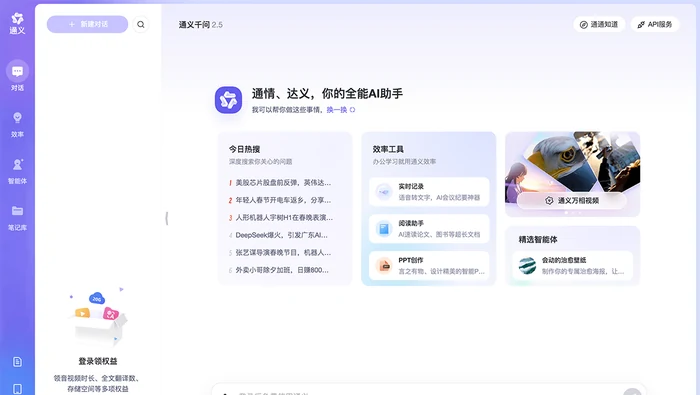700x395 pixels.
Task: Collapse the sidebar panel handle
Action: tap(167, 218)
